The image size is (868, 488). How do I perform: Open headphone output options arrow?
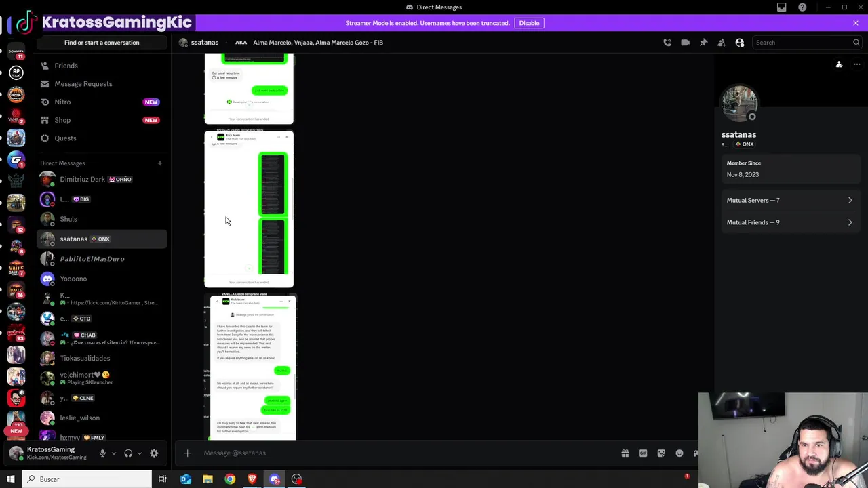pos(140,453)
